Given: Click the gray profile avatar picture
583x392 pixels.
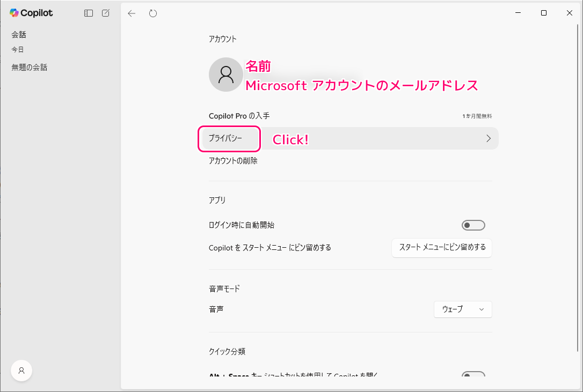Looking at the screenshot, I should (226, 75).
